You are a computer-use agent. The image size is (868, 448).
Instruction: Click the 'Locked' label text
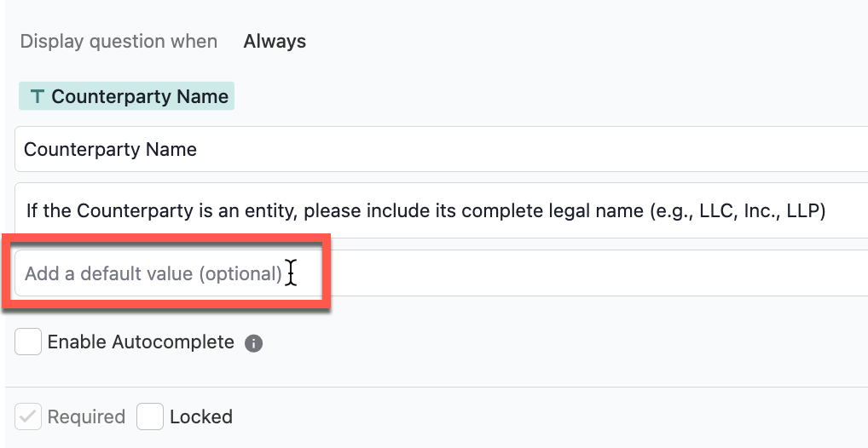201,416
